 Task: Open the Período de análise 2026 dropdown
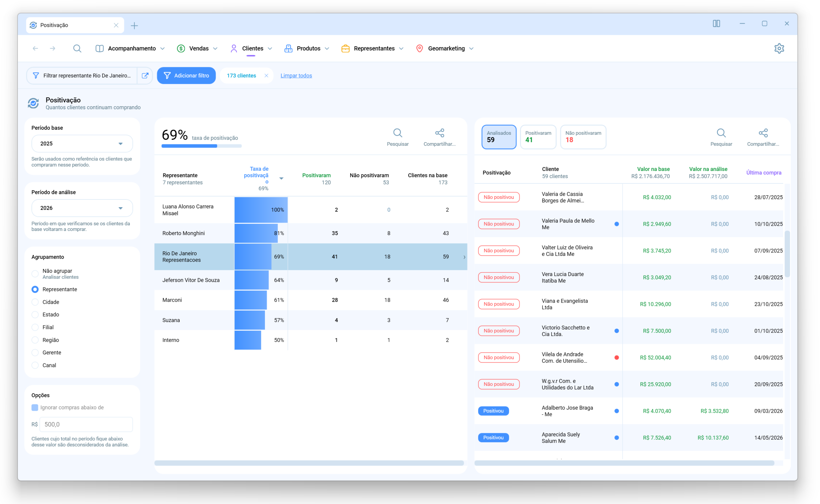(82, 208)
